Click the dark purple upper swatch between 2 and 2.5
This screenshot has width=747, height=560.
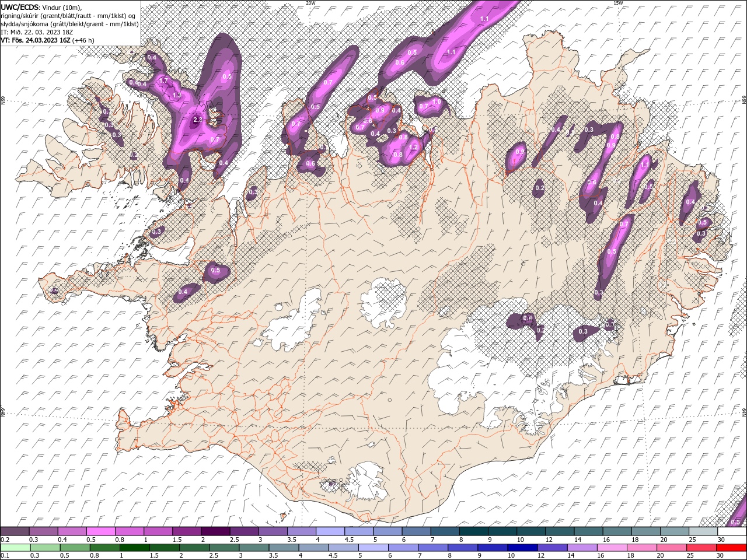(215, 531)
